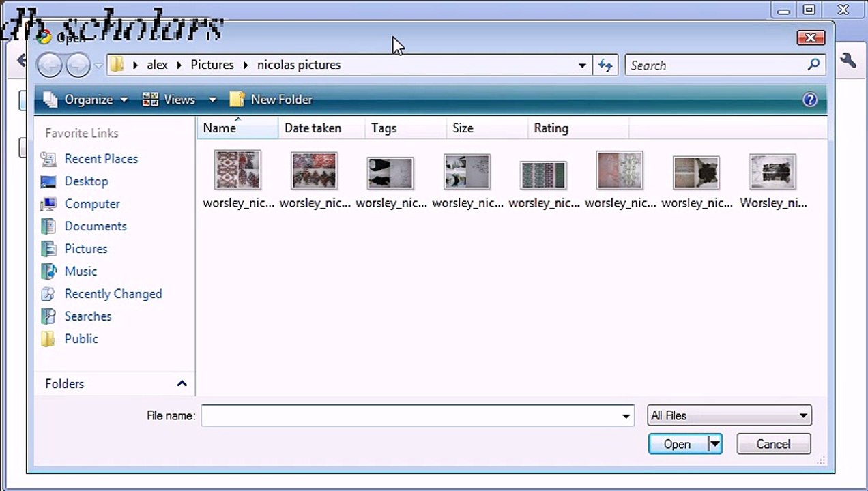The width and height of the screenshot is (868, 491).
Task: Open Music in Favorite Links
Action: [81, 271]
